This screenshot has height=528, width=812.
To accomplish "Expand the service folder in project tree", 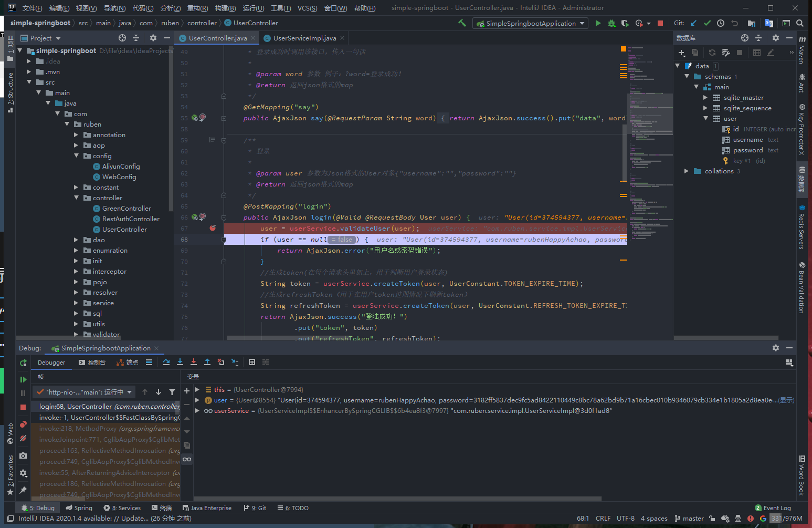I will pyautogui.click(x=76, y=303).
